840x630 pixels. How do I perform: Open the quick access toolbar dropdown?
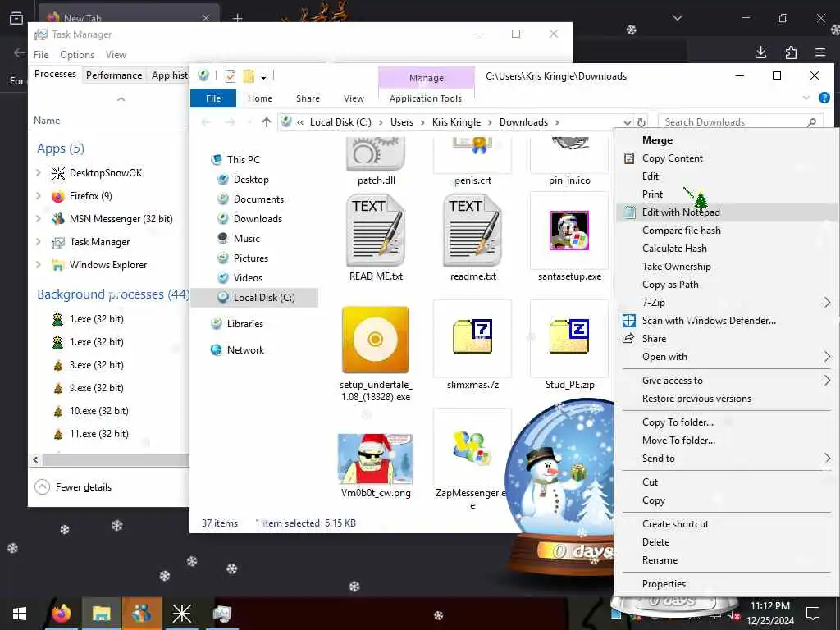(x=263, y=77)
